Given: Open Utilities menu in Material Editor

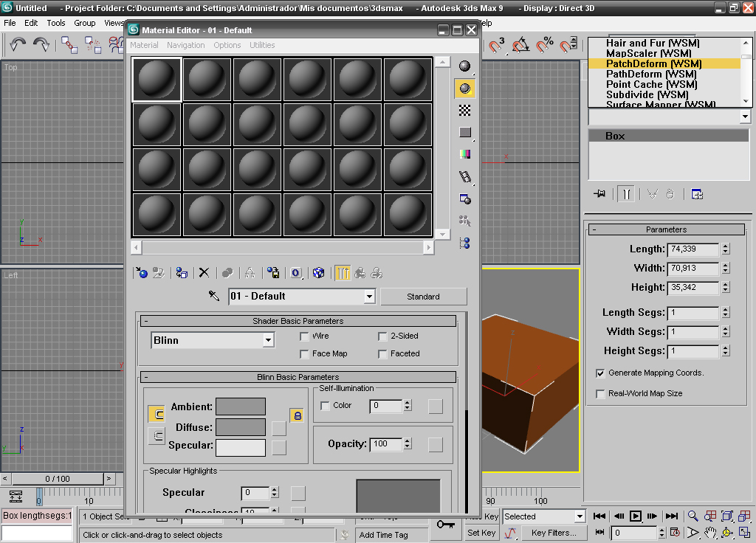Looking at the screenshot, I should [262, 45].
